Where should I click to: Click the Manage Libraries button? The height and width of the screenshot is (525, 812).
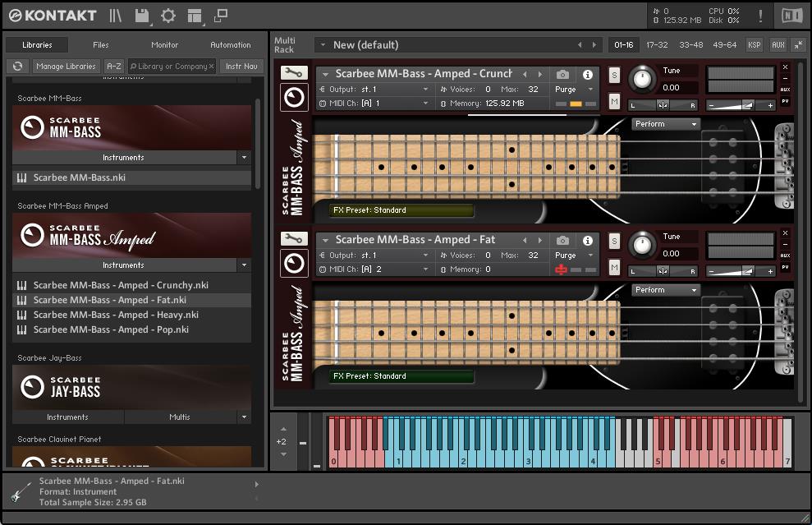point(66,67)
